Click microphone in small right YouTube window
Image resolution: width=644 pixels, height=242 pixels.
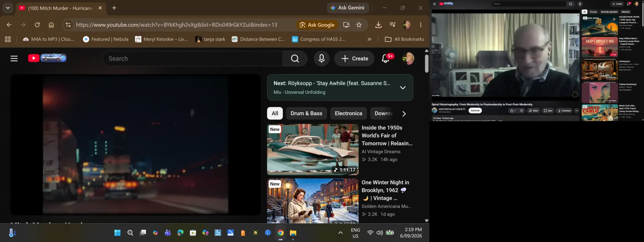click(x=580, y=4)
